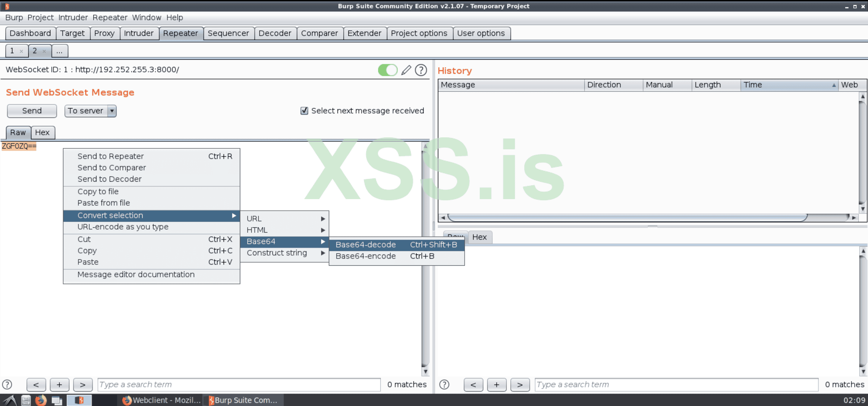Focus the left search term field
This screenshot has height=406, width=868.
239,384
